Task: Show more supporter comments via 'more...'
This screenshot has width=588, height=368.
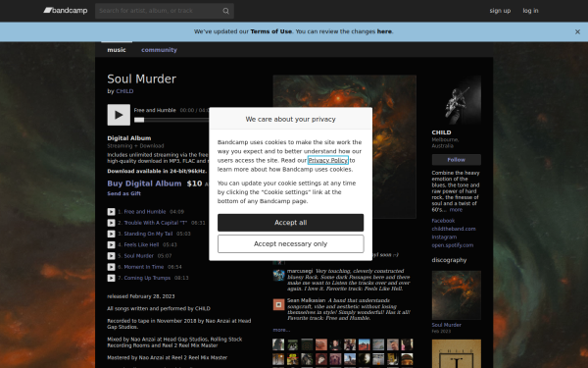Action: [281, 330]
